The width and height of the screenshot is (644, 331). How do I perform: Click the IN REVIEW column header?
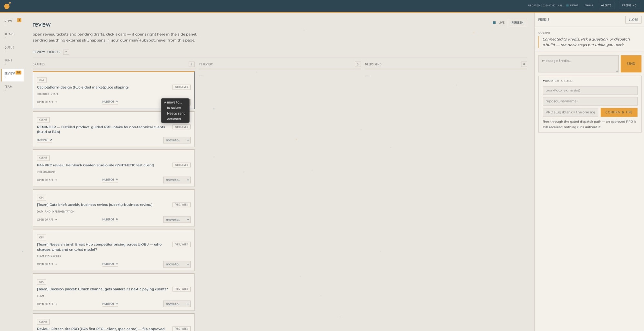click(x=205, y=64)
